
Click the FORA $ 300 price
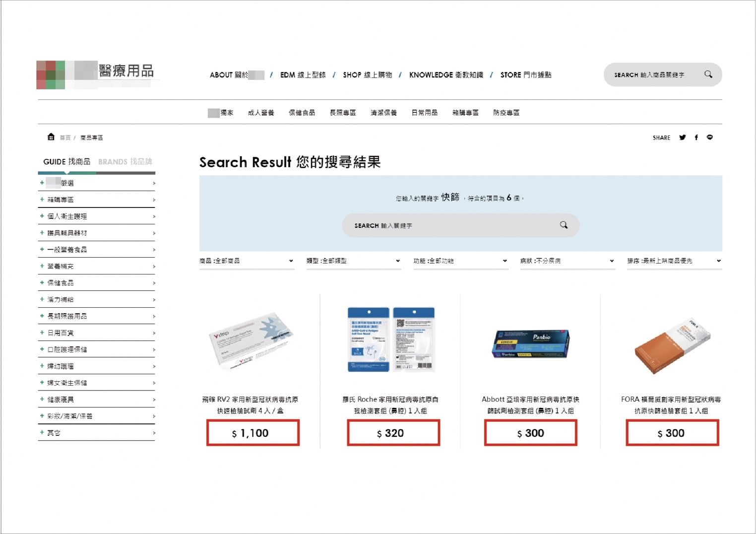pos(673,433)
